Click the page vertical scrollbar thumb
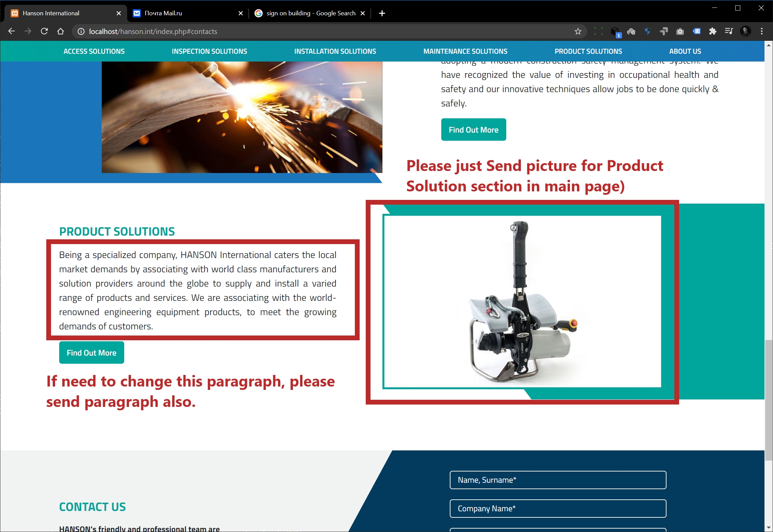 click(768, 400)
